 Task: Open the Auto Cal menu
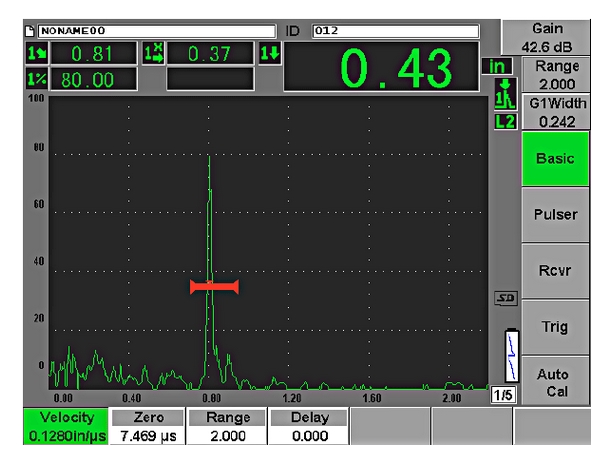(555, 382)
